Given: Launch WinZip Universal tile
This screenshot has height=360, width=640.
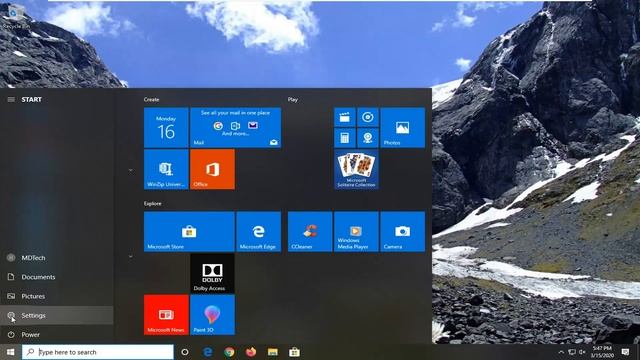Looking at the screenshot, I should (166, 169).
